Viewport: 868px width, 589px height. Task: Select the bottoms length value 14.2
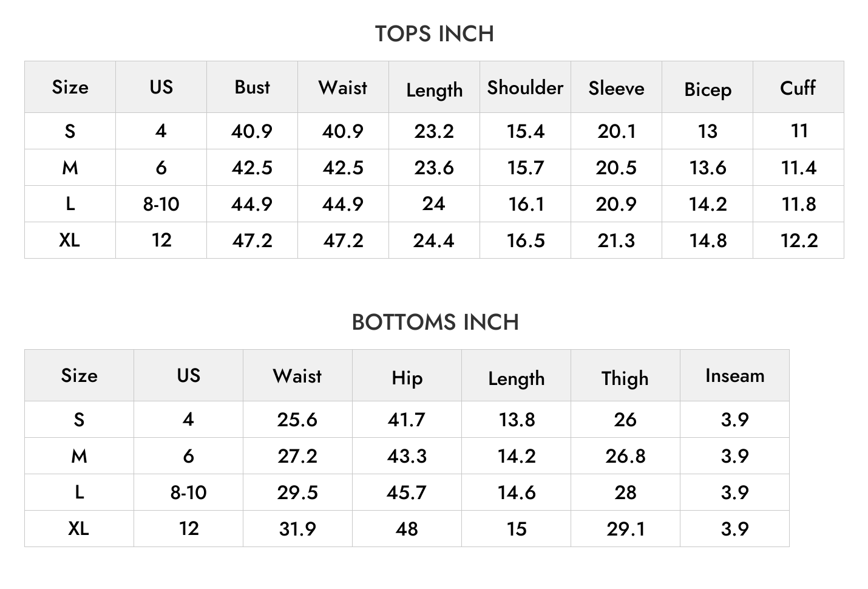[x=517, y=456]
